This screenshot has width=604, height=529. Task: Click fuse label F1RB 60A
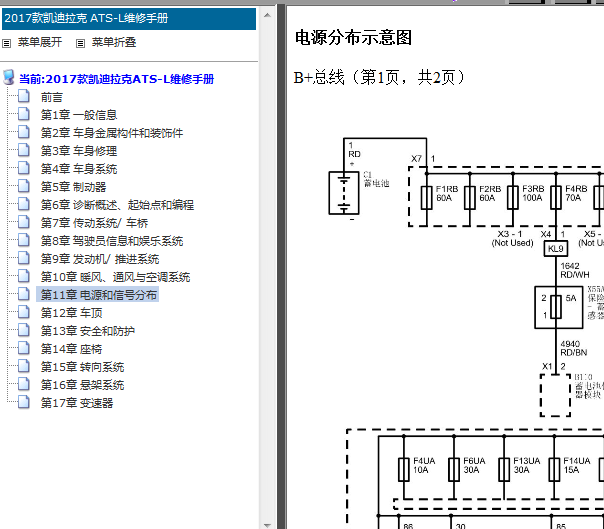[447, 193]
